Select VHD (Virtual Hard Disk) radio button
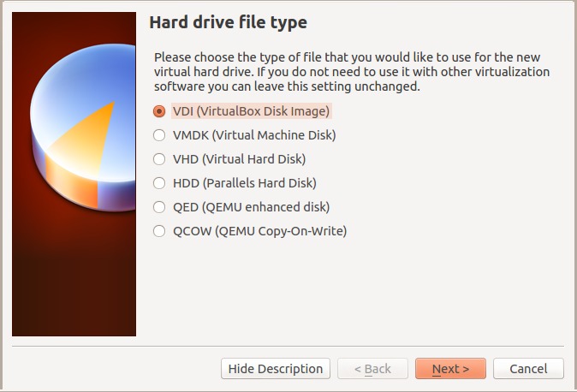The image size is (577, 392). tap(158, 159)
